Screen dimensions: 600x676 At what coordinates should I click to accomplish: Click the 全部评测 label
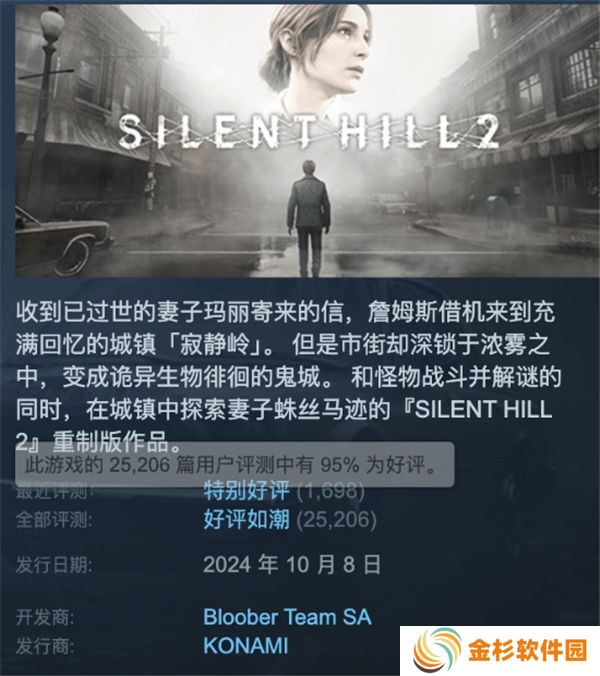(54, 520)
